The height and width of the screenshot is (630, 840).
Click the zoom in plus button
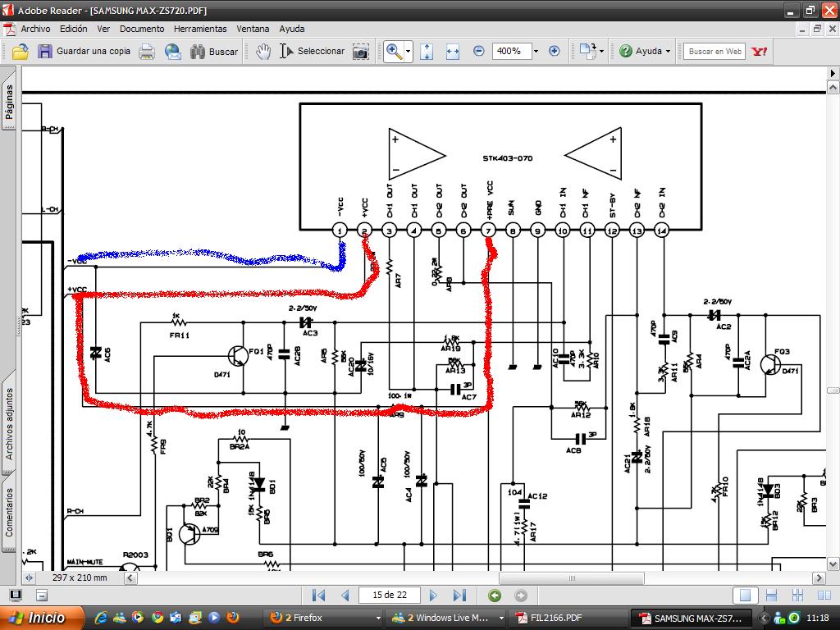(x=555, y=52)
